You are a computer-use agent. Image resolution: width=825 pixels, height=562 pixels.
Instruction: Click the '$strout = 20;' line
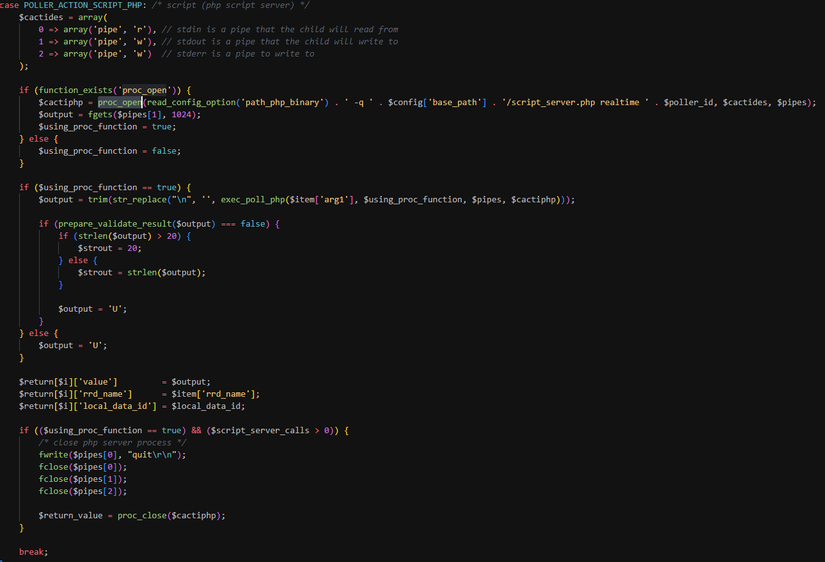[x=110, y=248]
